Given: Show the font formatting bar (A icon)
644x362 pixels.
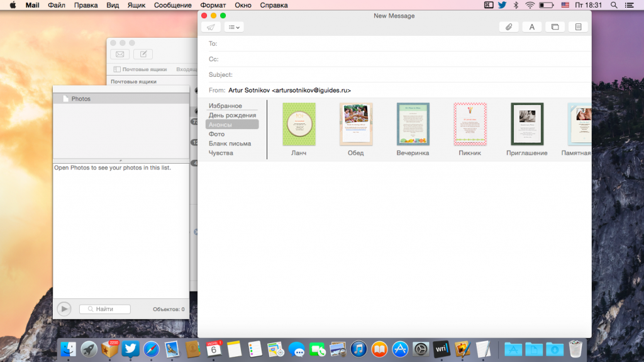Looking at the screenshot, I should [x=531, y=27].
